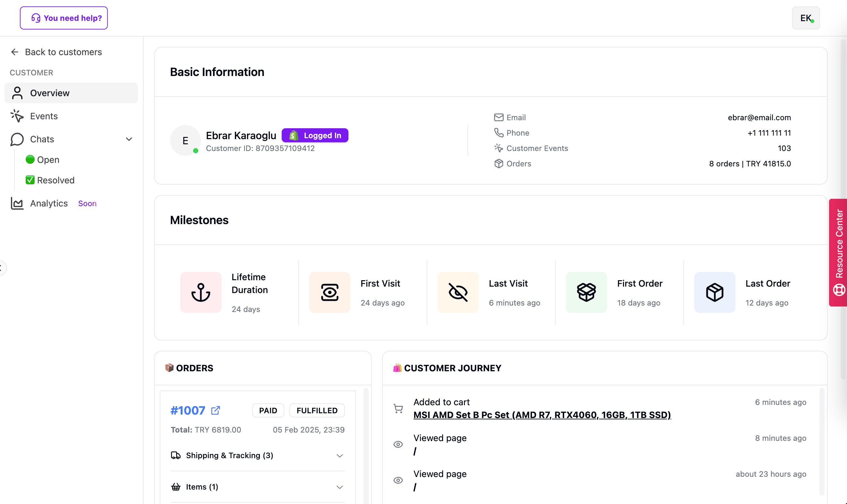Click the first visit eye icon
Screen dimensions: 847x504
click(x=329, y=292)
